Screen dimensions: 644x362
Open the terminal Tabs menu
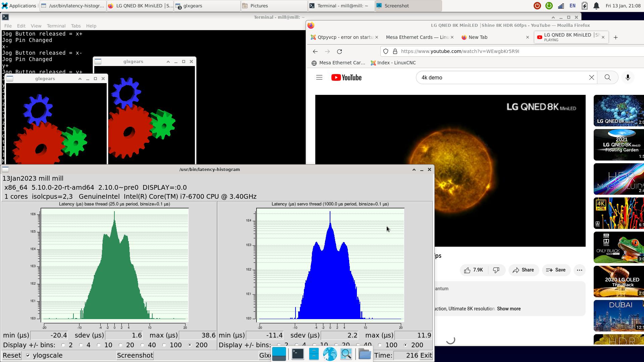click(x=76, y=26)
